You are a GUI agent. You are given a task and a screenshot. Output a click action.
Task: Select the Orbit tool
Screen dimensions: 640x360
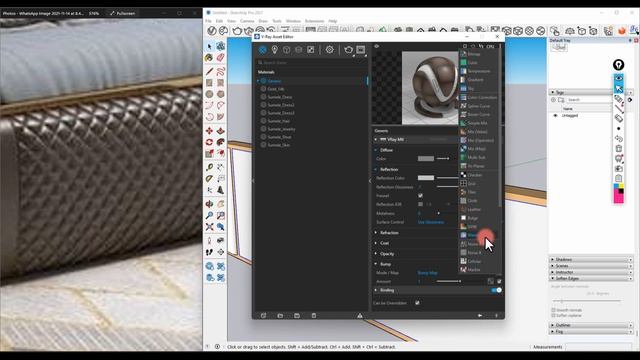click(x=209, y=204)
